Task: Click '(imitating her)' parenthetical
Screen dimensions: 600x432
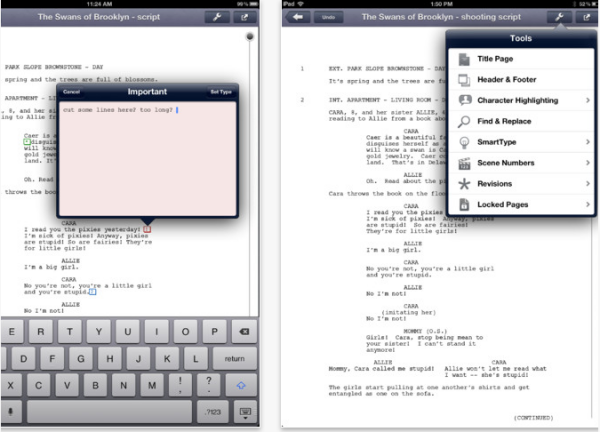Action: point(409,312)
